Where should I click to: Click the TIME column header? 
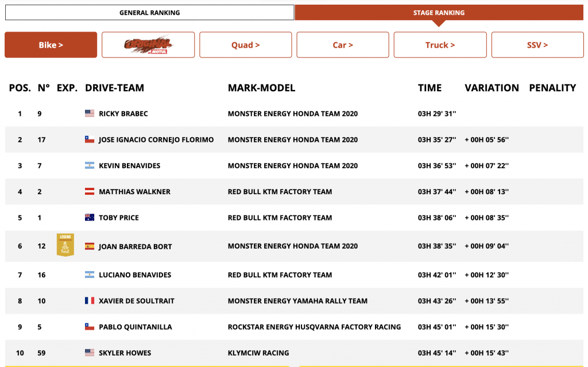tap(430, 88)
